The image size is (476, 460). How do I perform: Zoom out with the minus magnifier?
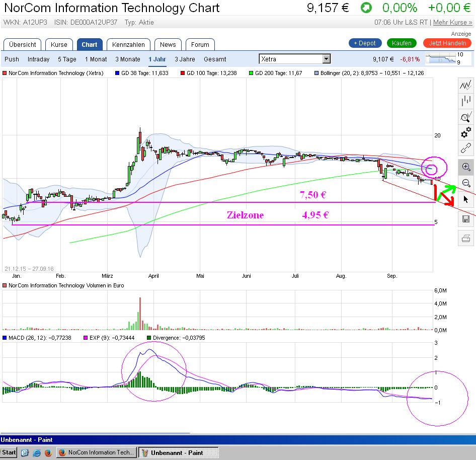(466, 183)
